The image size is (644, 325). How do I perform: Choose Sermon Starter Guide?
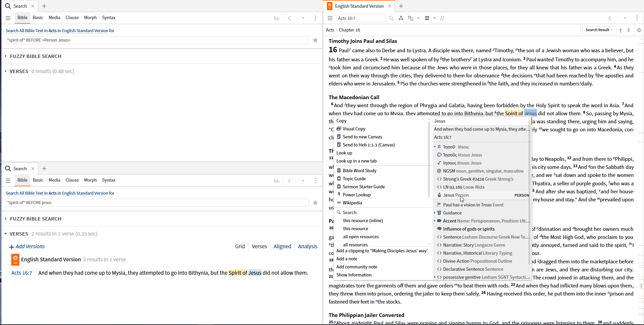point(364,187)
